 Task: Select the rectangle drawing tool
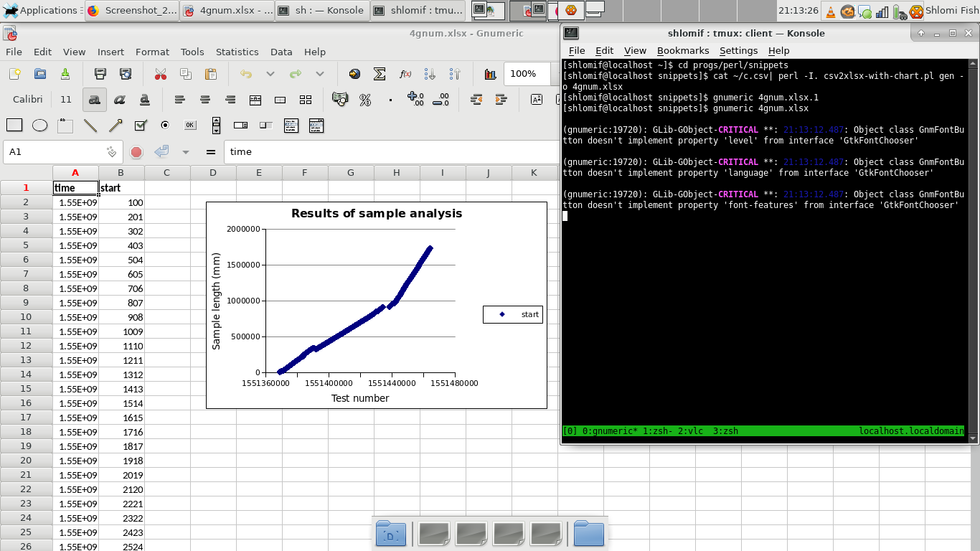coord(14,126)
